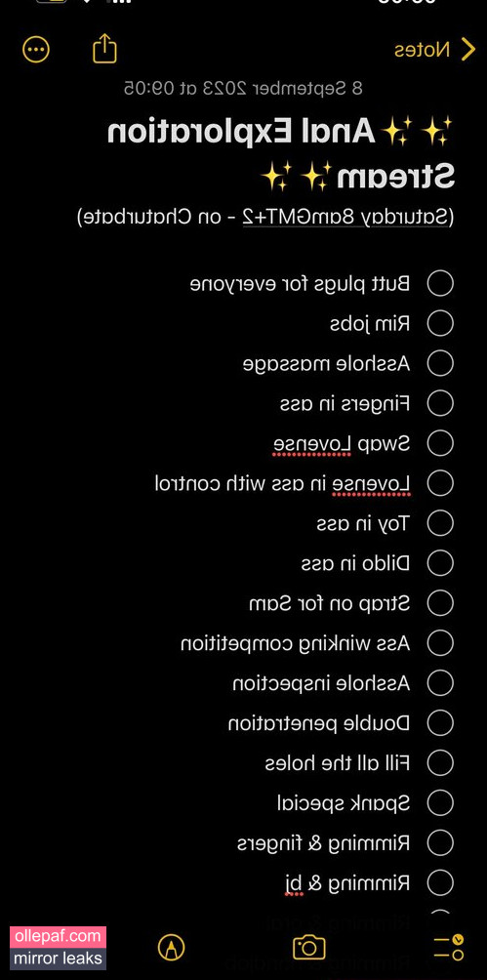Tap the checklist formatting icon
The height and width of the screenshot is (980, 487).
(449, 948)
